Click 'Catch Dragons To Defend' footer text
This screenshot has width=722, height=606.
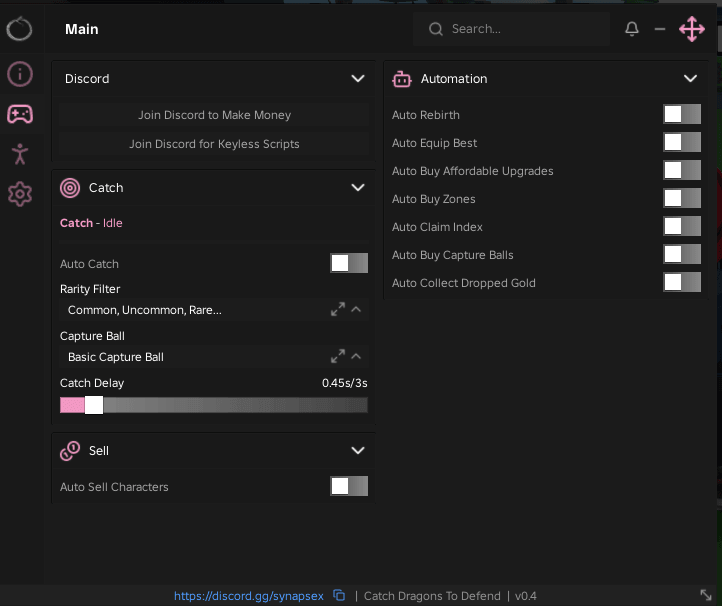click(x=432, y=596)
